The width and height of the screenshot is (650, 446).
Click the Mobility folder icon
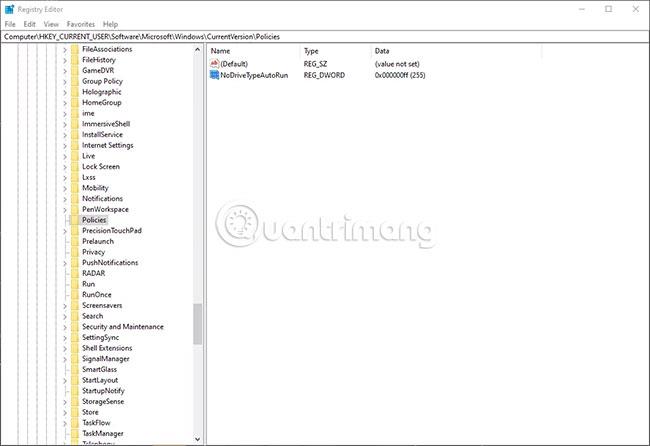pyautogui.click(x=75, y=188)
